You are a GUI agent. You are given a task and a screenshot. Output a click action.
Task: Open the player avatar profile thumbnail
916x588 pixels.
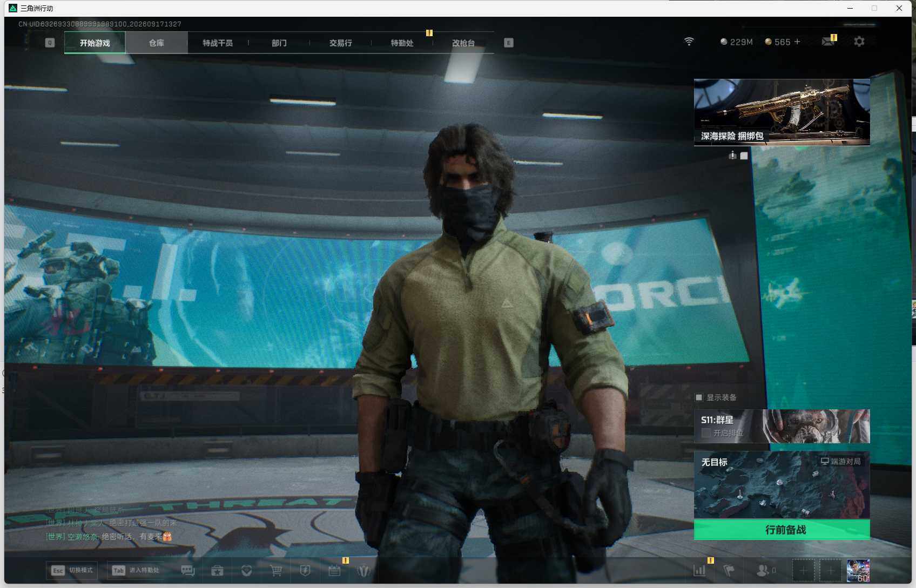coord(858,570)
